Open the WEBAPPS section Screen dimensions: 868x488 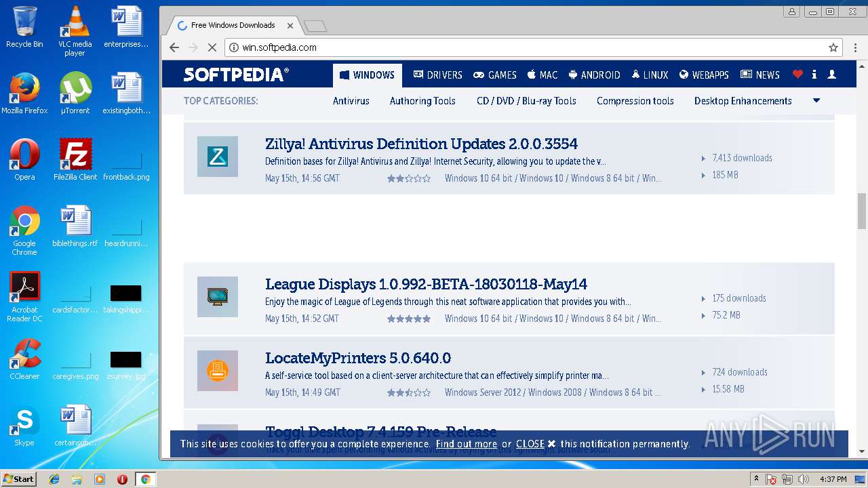click(704, 75)
